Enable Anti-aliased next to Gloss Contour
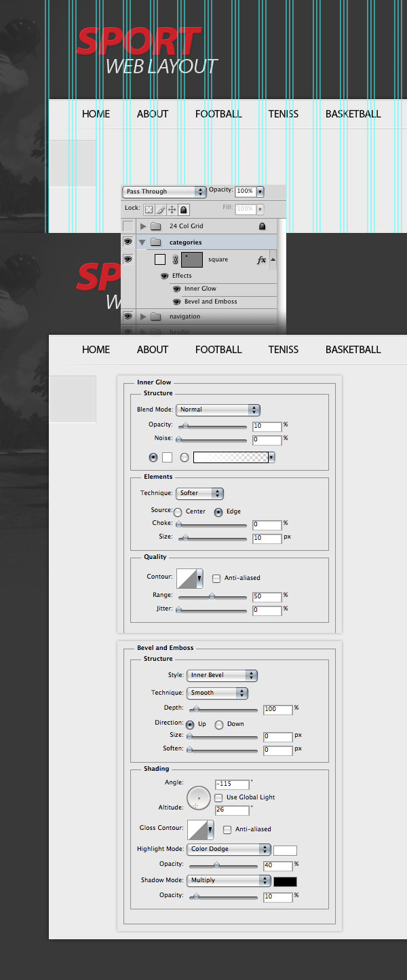Screen dimensions: 407x980 [227, 829]
